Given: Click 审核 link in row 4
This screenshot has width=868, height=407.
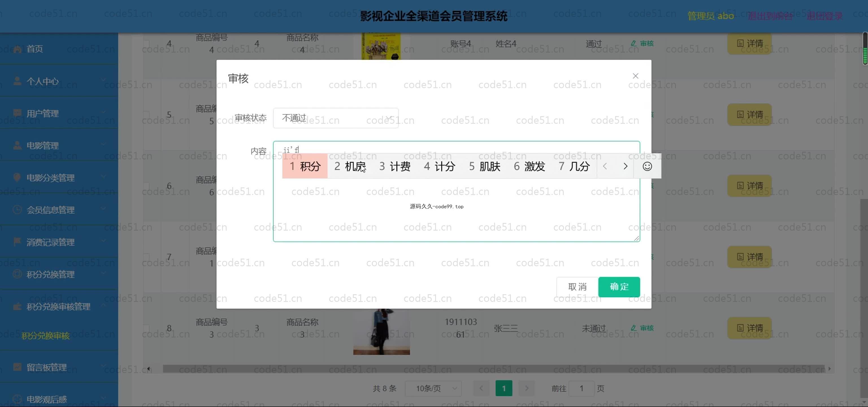Looking at the screenshot, I should click(x=642, y=44).
